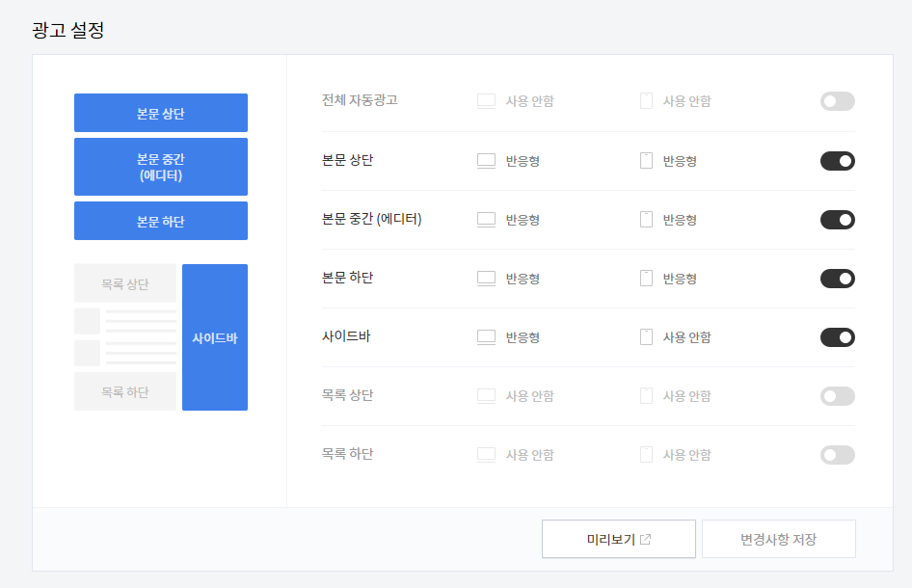This screenshot has height=588, width=912.
Task: Open desktop 사용 안함 option for 전체 자동광고
Action: [530, 101]
